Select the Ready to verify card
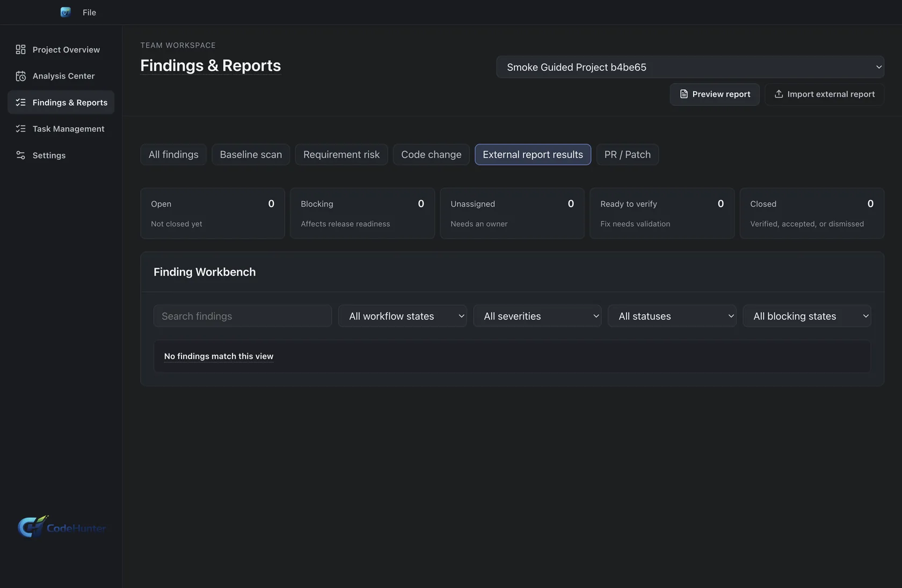 click(x=662, y=213)
